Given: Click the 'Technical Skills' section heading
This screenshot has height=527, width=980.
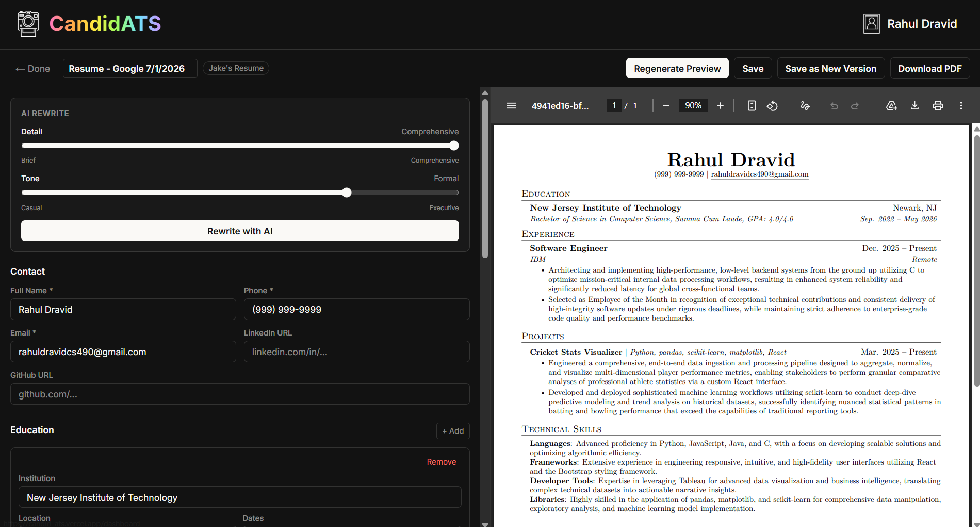Looking at the screenshot, I should coord(561,429).
